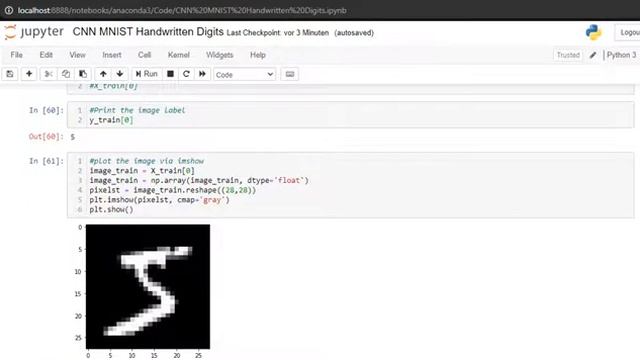Open the File menu
640x360 pixels.
pos(17,55)
